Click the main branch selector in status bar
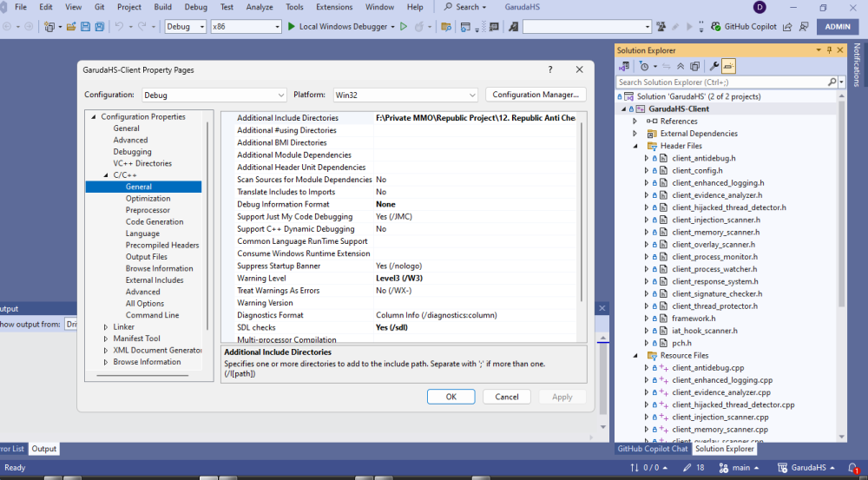 click(x=740, y=468)
